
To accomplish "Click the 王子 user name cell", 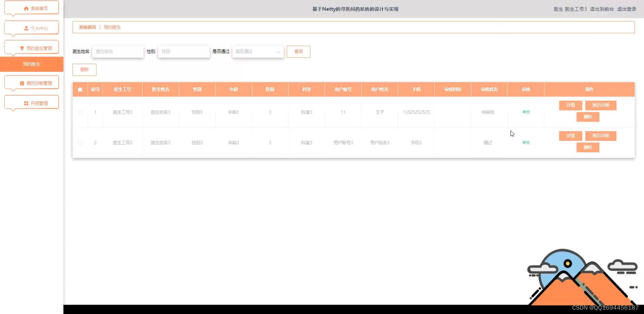I will pos(380,112).
